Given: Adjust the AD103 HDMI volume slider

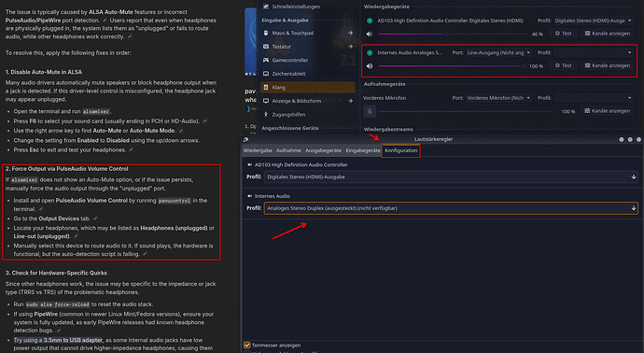Looking at the screenshot, I should point(453,35).
